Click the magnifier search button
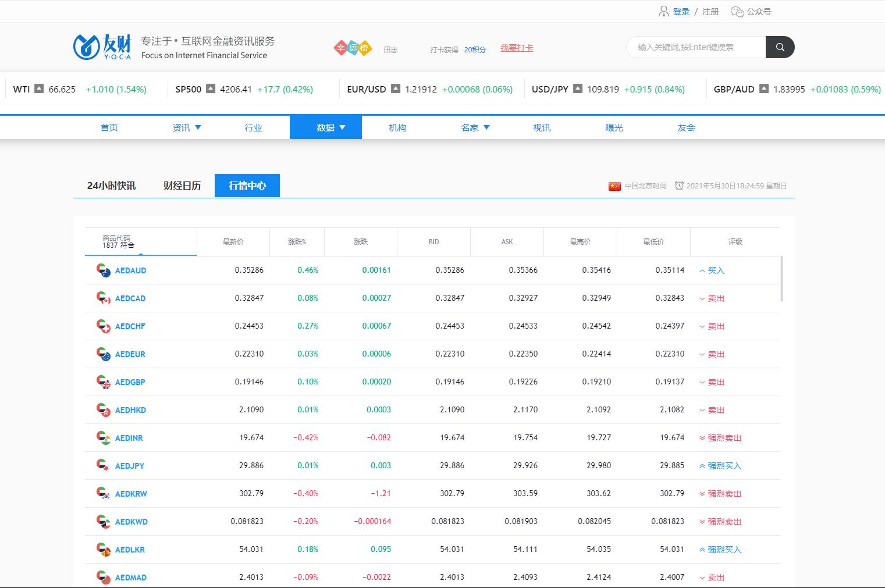This screenshot has height=588, width=885. (x=780, y=47)
